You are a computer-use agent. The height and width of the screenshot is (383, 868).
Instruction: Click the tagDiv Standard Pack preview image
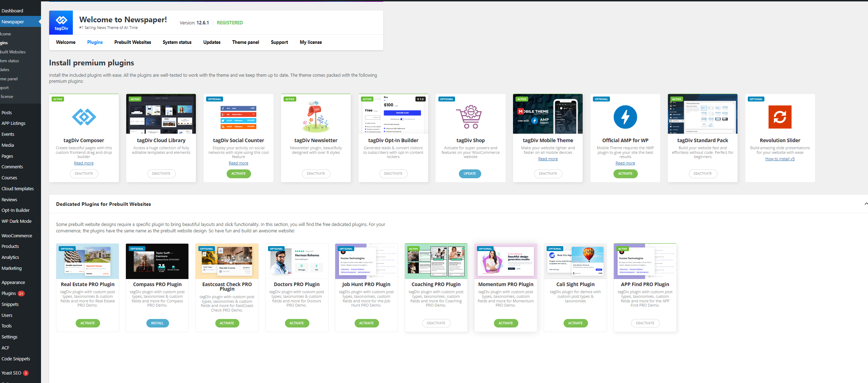click(703, 114)
